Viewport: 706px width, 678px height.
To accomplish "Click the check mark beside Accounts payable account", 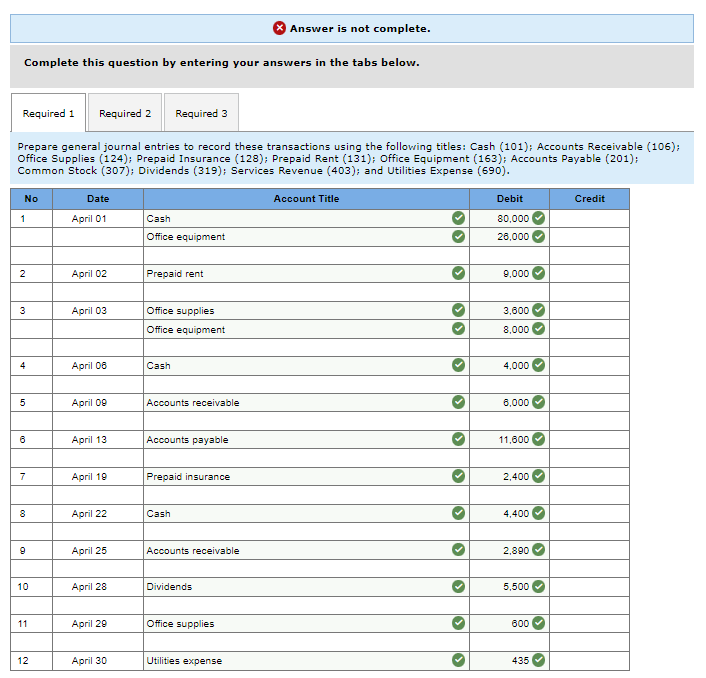I will point(458,439).
